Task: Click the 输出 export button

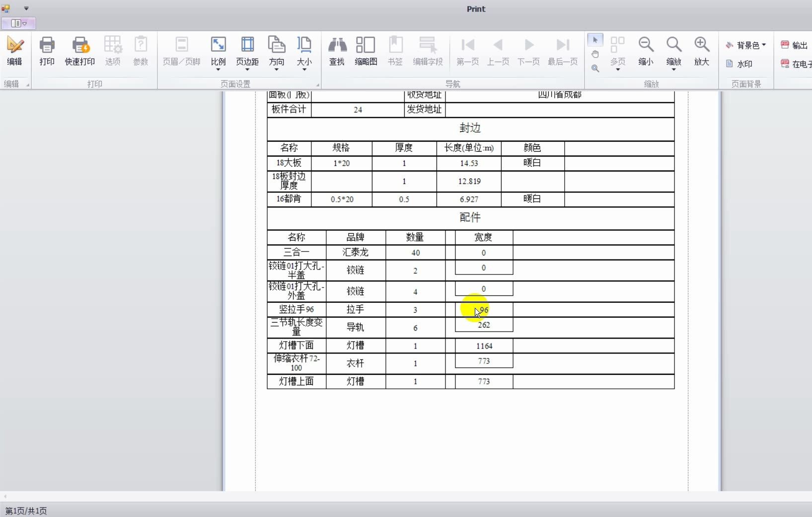Action: tap(794, 45)
